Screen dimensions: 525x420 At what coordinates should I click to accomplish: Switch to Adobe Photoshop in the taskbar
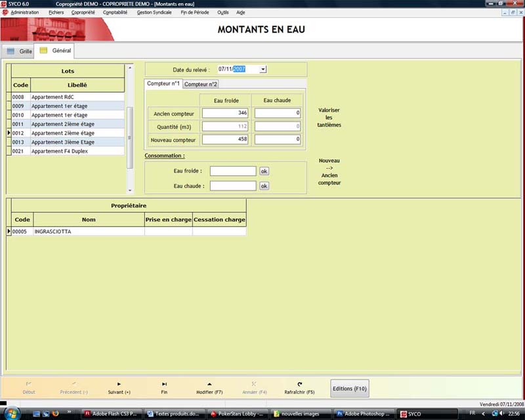point(363,414)
